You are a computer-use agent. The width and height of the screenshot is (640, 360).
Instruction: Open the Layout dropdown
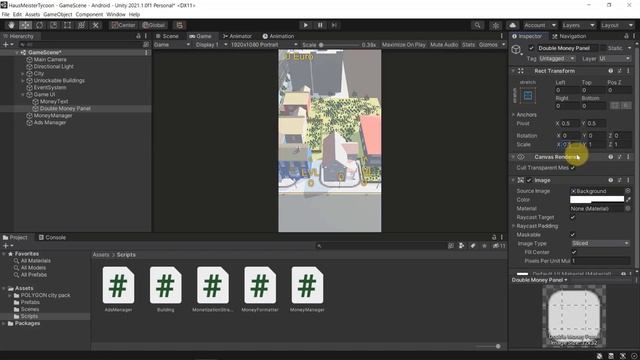pos(616,25)
